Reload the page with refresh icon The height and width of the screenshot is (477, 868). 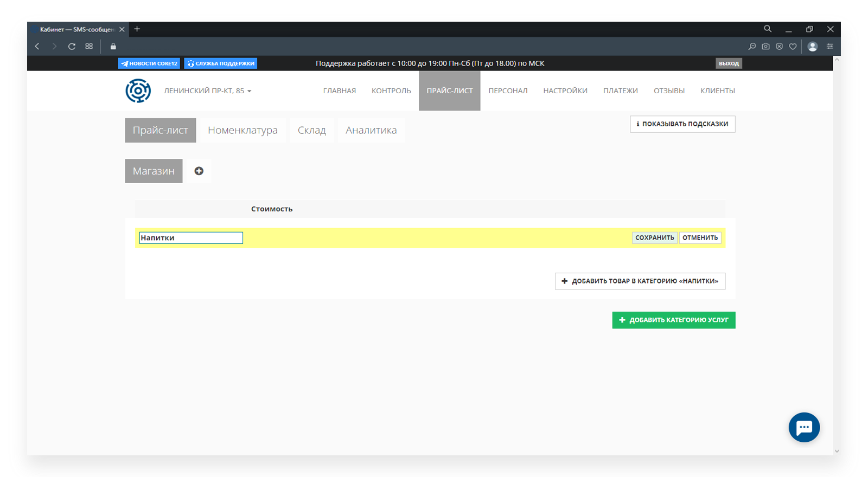pos(72,47)
